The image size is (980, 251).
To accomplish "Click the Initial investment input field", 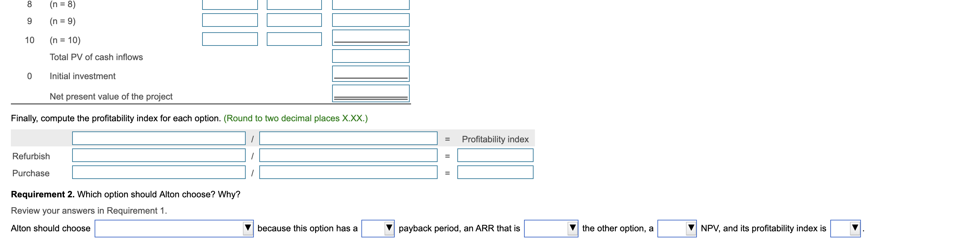I will click(x=370, y=73).
